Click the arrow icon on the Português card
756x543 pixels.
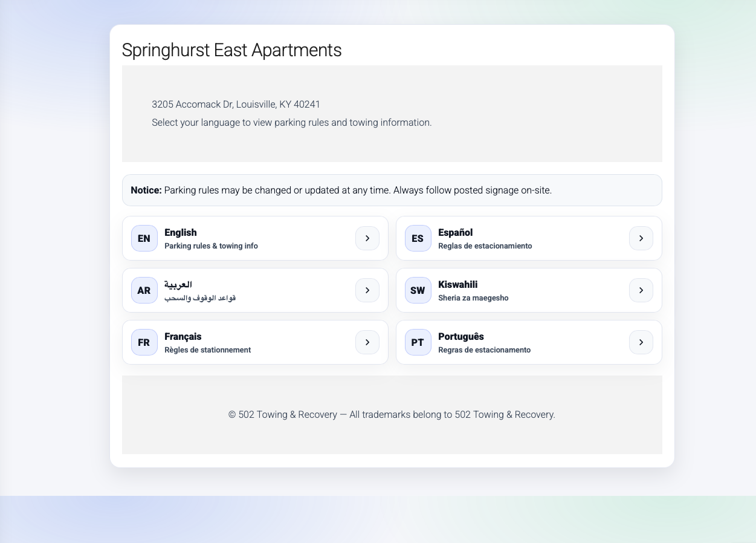pos(641,342)
